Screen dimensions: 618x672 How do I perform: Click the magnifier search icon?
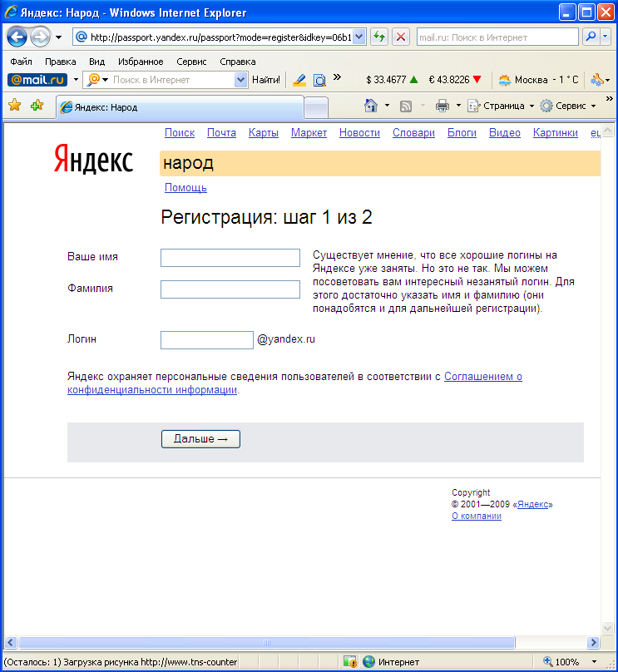pos(591,37)
